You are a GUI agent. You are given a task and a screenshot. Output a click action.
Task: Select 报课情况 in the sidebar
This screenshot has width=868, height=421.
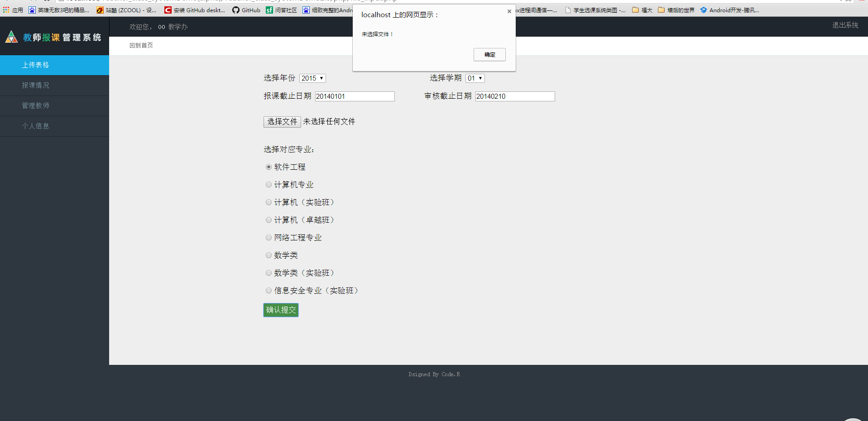click(x=54, y=86)
